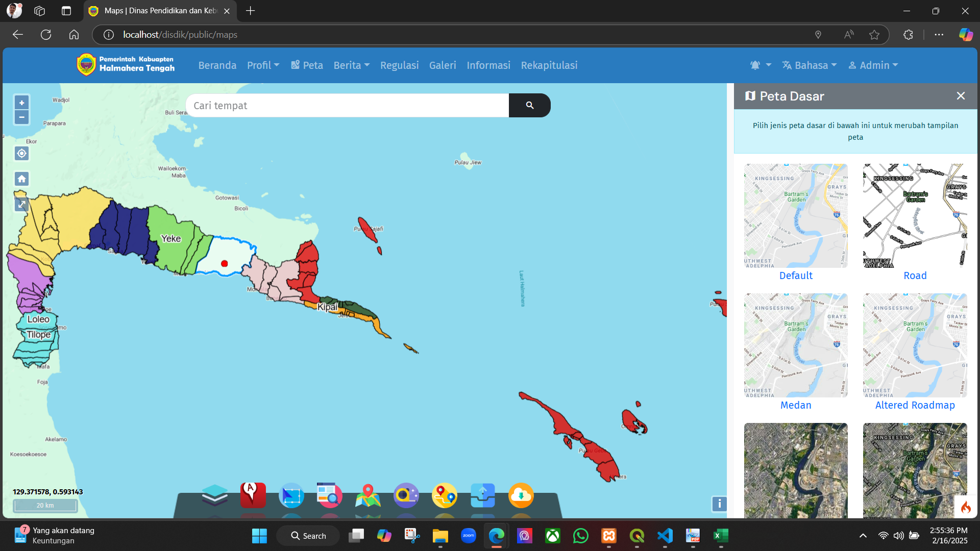Click the upload tray icon in dock

point(482,495)
